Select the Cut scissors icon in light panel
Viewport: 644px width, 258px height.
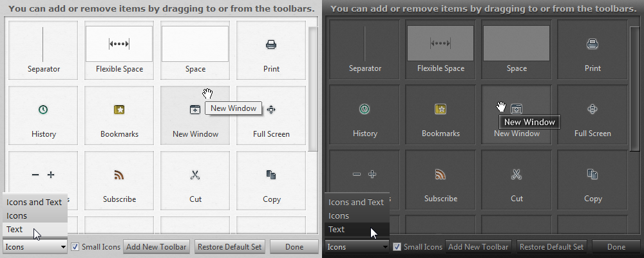click(x=195, y=175)
